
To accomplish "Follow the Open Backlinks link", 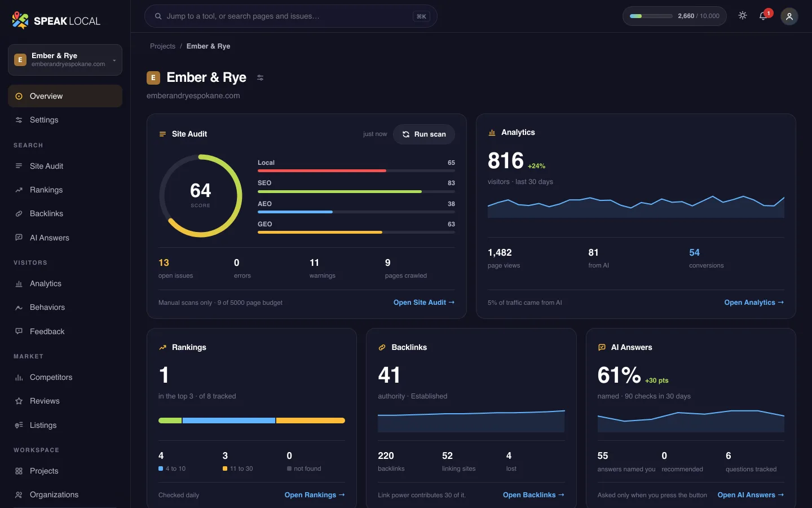I will (533, 495).
